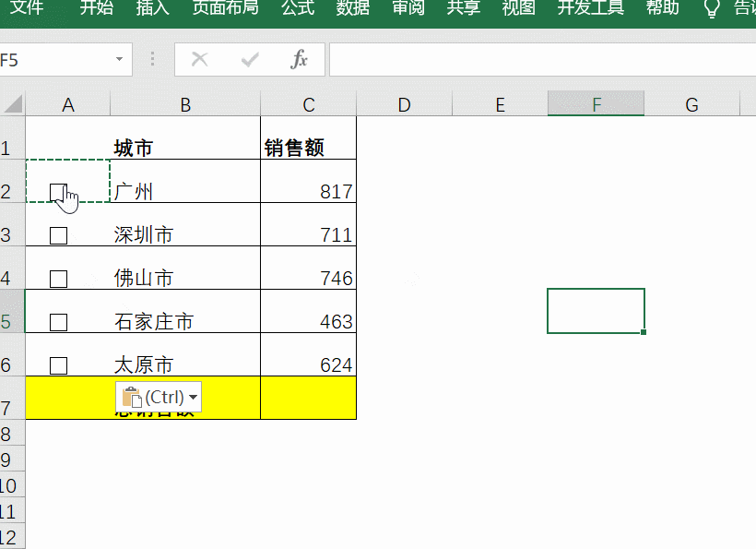Select the cell containing 石家庄市
Screen dimensions: 756x549
click(x=185, y=312)
